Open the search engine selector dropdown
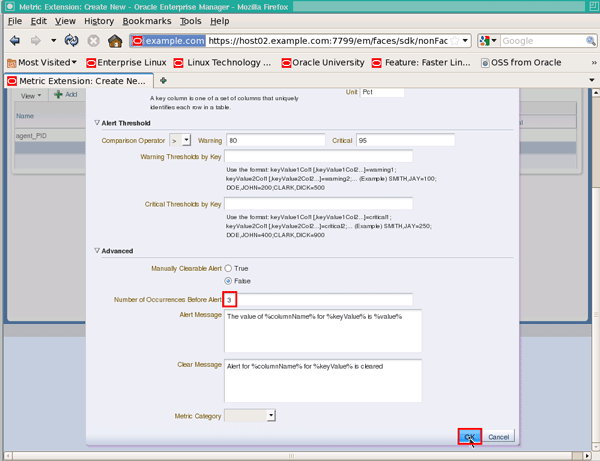The height and width of the screenshot is (461, 600). point(488,41)
